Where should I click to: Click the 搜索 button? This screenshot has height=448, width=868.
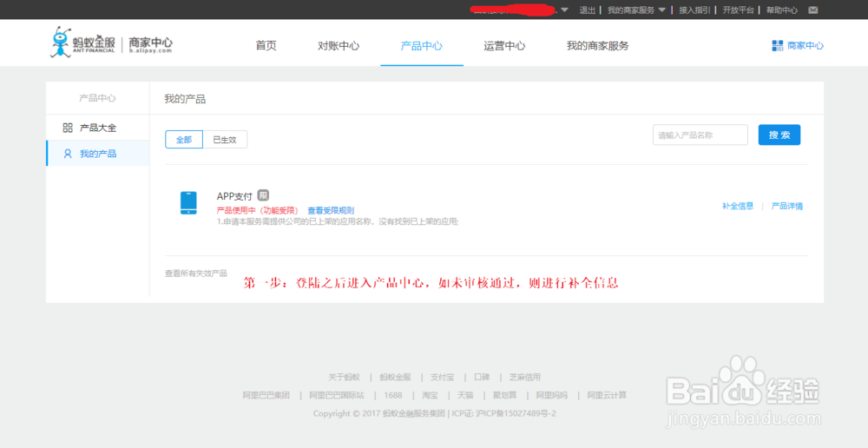tap(779, 135)
